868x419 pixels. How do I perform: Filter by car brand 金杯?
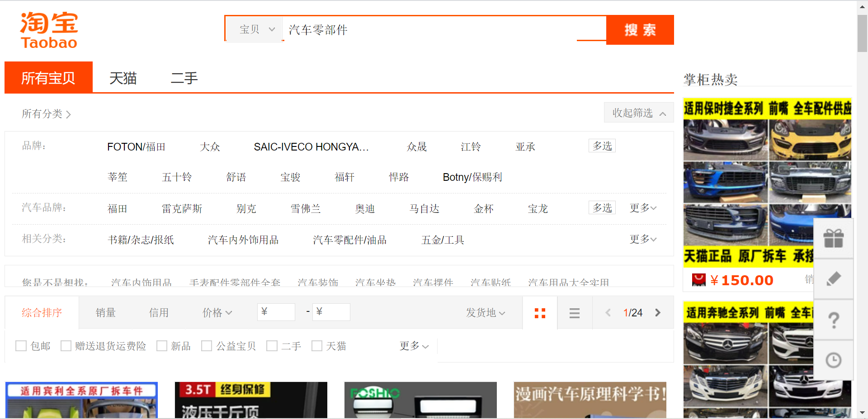point(483,209)
